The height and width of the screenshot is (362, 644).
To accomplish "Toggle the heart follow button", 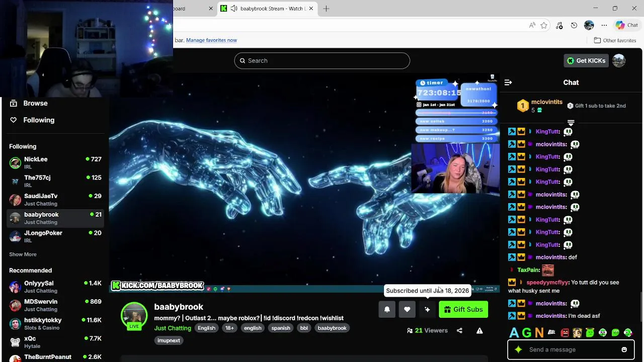I will 407,309.
